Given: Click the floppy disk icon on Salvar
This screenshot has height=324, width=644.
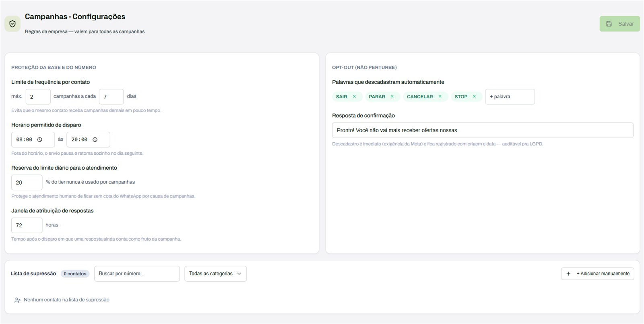Looking at the screenshot, I should point(609,24).
